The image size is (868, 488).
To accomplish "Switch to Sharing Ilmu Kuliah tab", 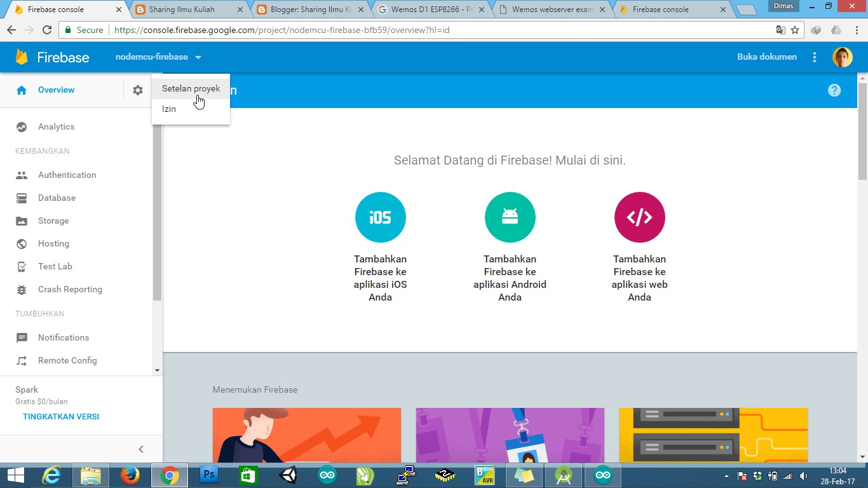I will 189,10.
